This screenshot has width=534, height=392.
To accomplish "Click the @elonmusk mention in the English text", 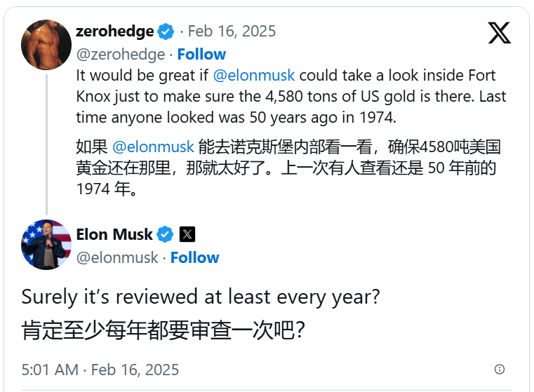I will click(254, 76).
